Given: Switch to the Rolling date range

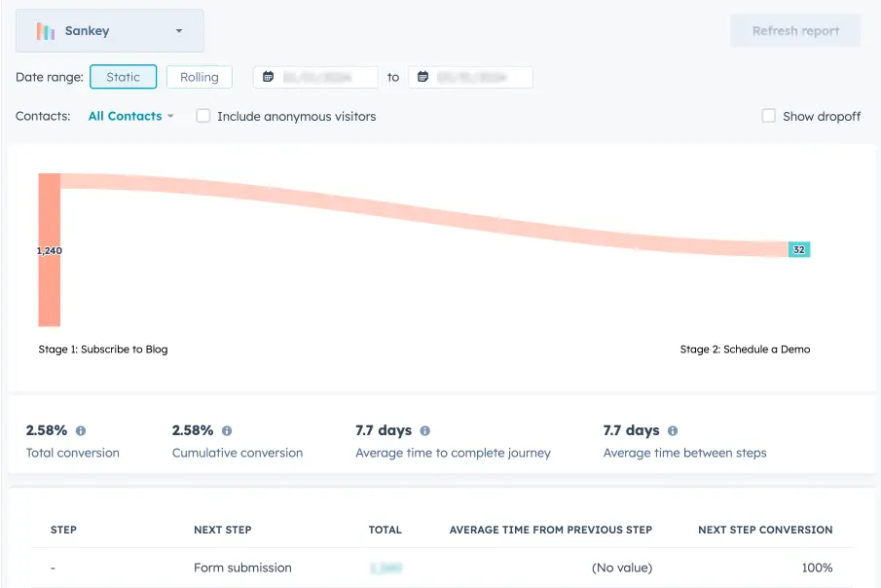Looking at the screenshot, I should (200, 76).
